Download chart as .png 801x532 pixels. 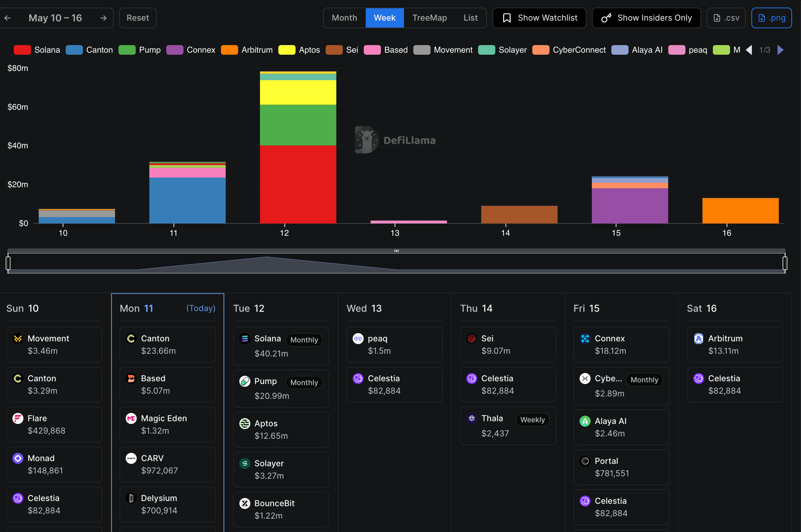[771, 18]
